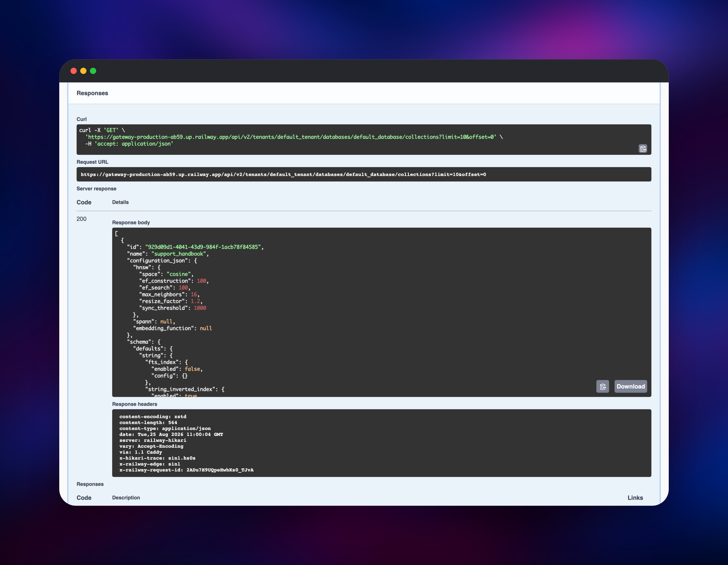Click the "Code" header beside Details
The image size is (728, 565).
pyautogui.click(x=84, y=202)
